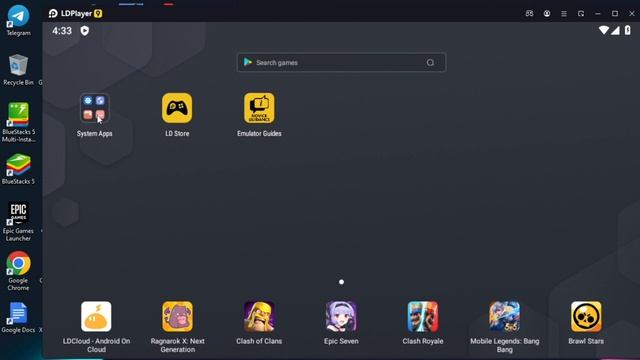640x360 pixels.
Task: Click the search magnifier icon
Action: 430,62
